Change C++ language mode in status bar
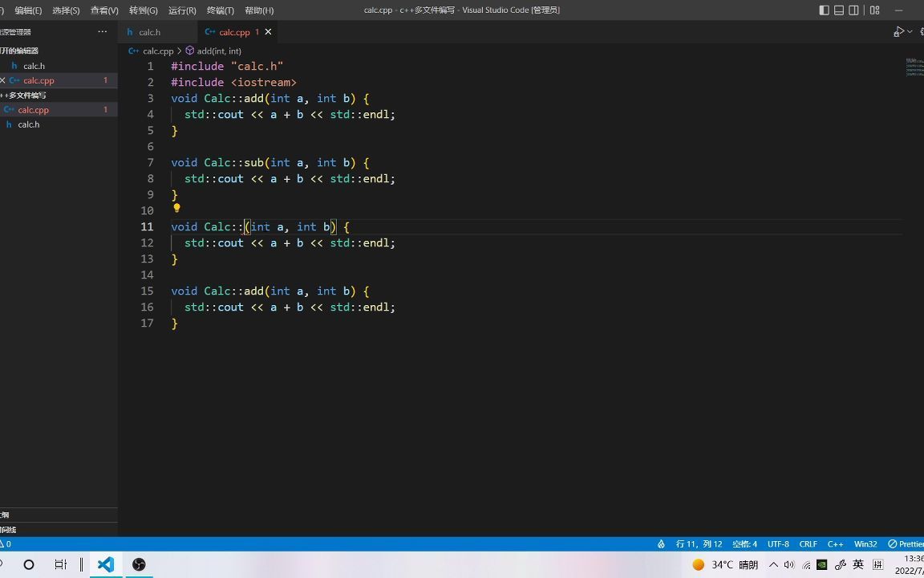 click(x=835, y=543)
